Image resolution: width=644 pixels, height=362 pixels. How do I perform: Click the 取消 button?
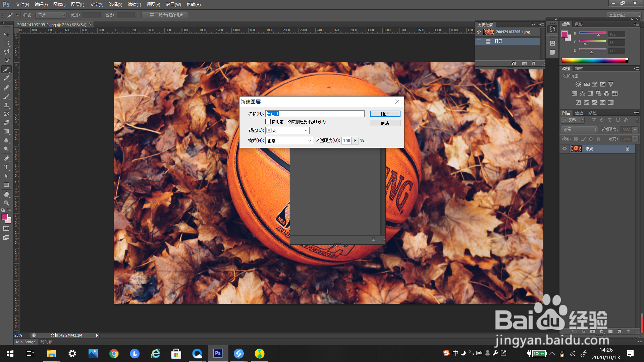tap(385, 123)
